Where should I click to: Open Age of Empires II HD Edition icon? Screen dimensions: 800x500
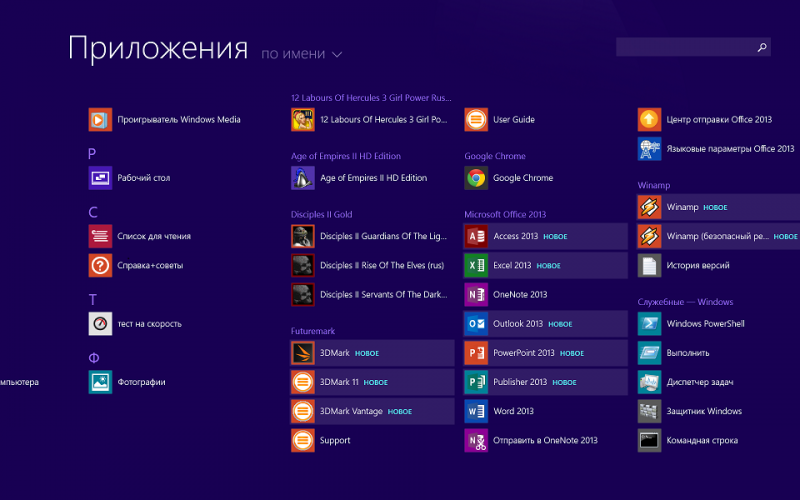click(x=302, y=178)
